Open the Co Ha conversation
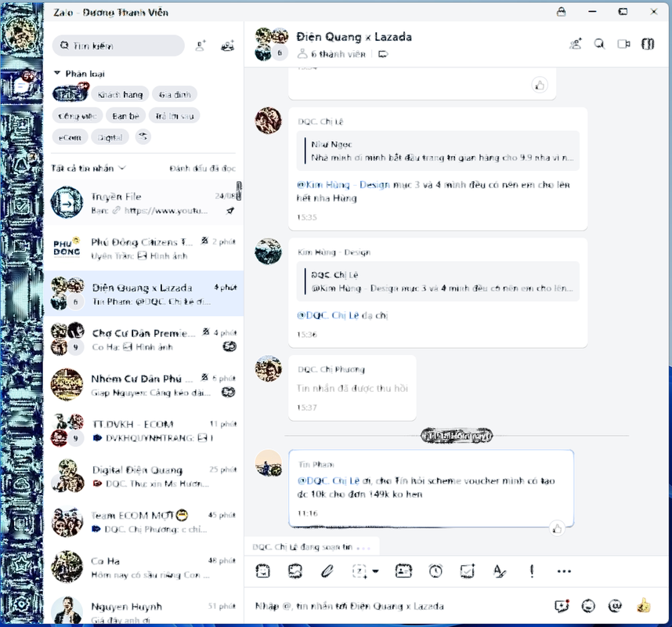This screenshot has height=627, width=672. coord(143,567)
